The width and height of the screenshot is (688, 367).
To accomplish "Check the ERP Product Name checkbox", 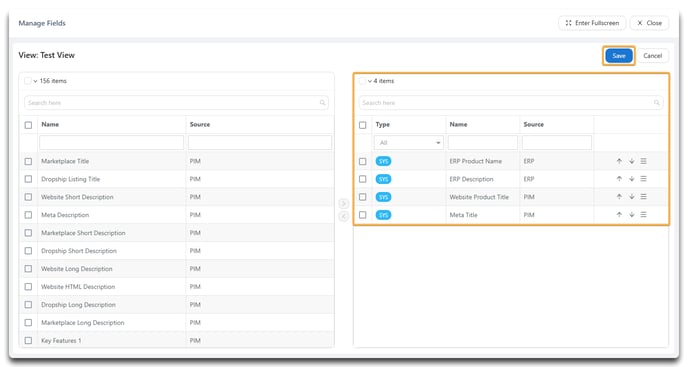I will (362, 162).
